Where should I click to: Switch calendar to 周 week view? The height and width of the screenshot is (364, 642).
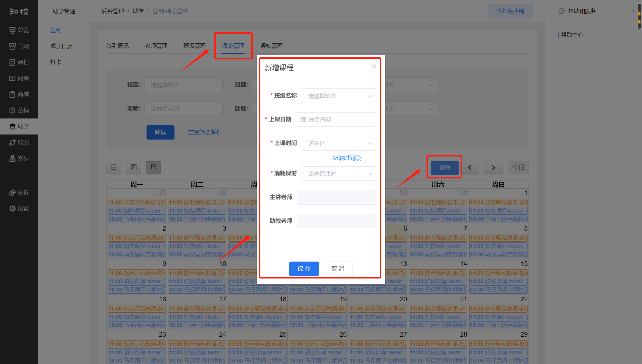(133, 167)
